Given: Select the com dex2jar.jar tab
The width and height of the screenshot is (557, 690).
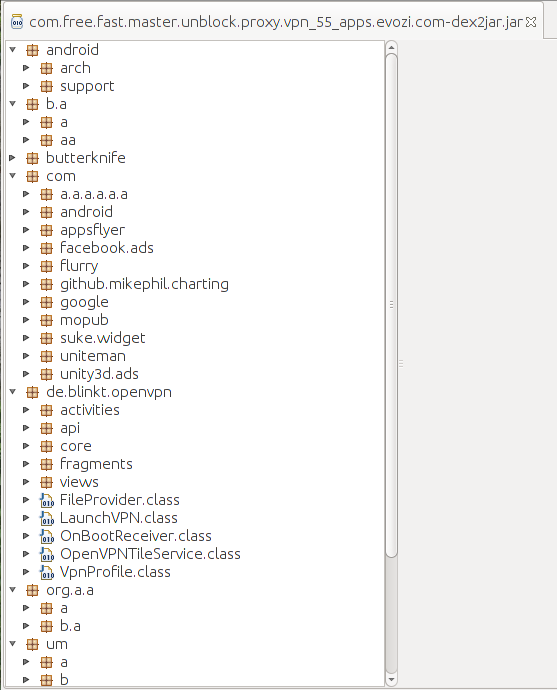Looking at the screenshot, I should click(x=275, y=22).
